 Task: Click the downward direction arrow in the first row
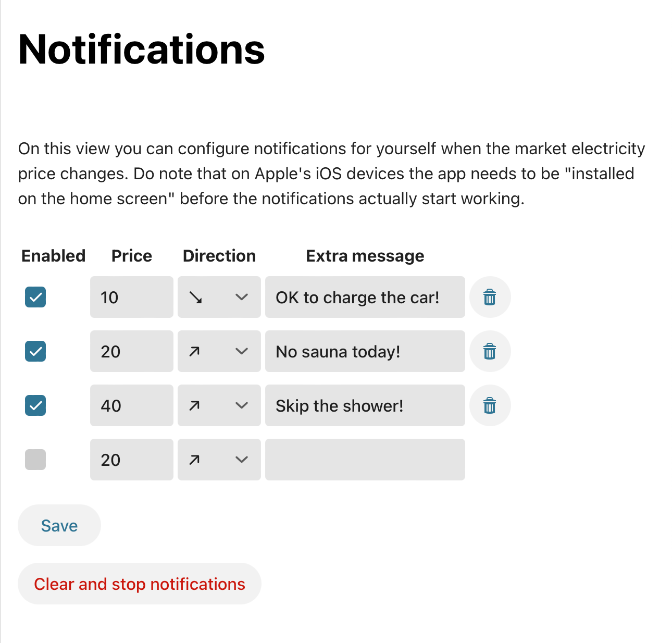coord(196,297)
